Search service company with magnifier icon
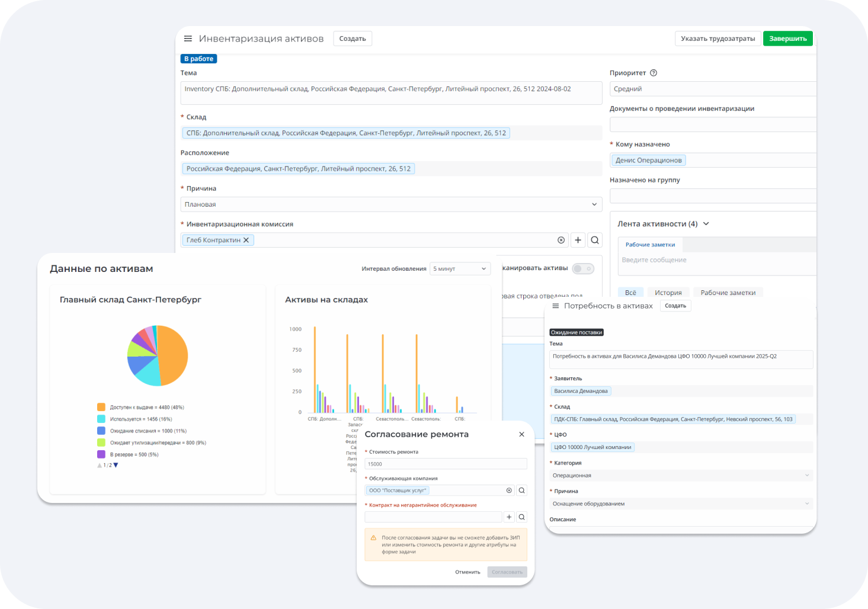This screenshot has width=868, height=609. click(522, 491)
